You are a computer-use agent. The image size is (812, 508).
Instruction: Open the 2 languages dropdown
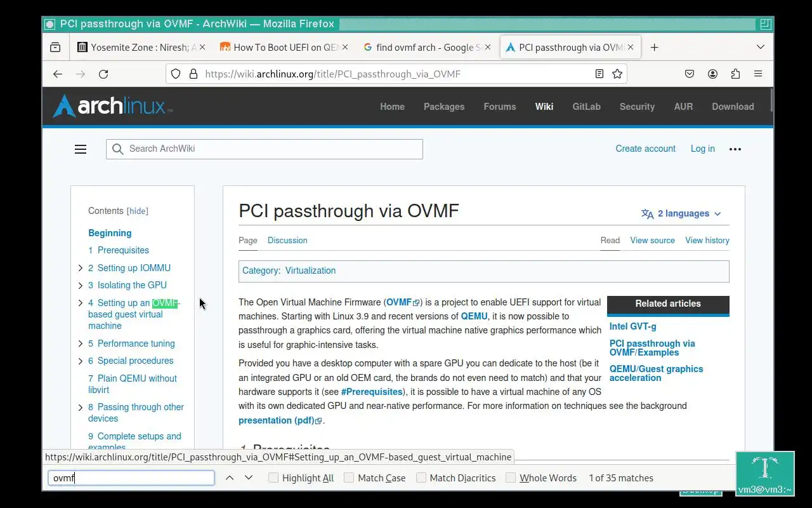pos(682,214)
